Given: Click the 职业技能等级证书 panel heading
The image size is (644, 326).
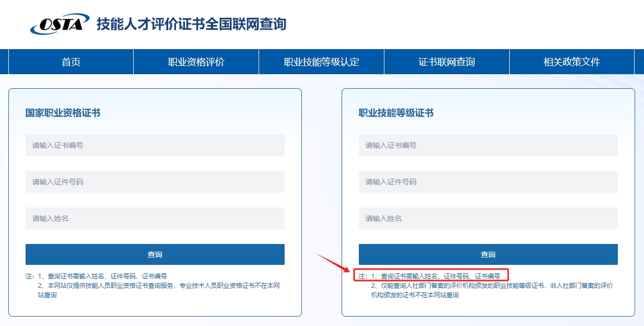Looking at the screenshot, I should (x=396, y=113).
